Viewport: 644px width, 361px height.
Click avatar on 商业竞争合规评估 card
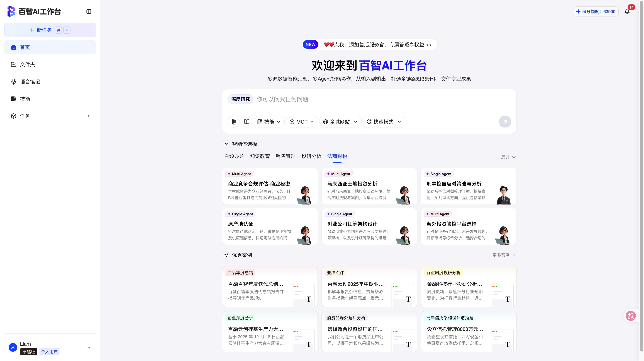point(304,195)
